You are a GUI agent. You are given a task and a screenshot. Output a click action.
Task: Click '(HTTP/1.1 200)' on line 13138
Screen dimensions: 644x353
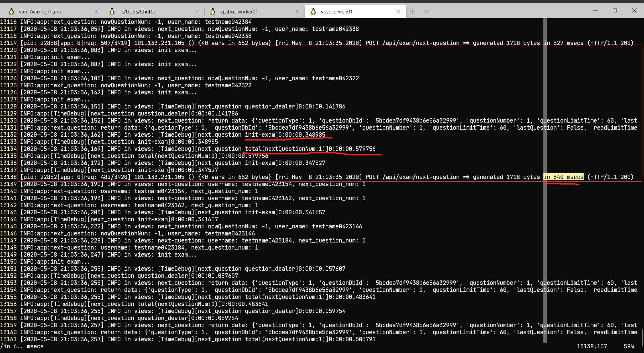pyautogui.click(x=610, y=177)
